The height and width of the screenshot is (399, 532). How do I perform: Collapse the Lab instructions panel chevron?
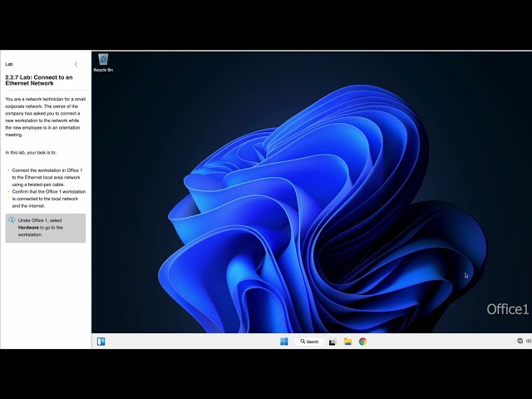tap(76, 64)
